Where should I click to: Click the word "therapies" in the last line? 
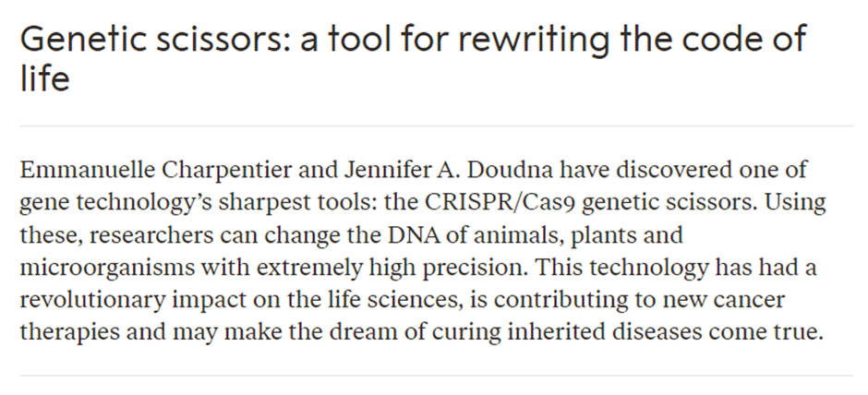pyautogui.click(x=69, y=332)
